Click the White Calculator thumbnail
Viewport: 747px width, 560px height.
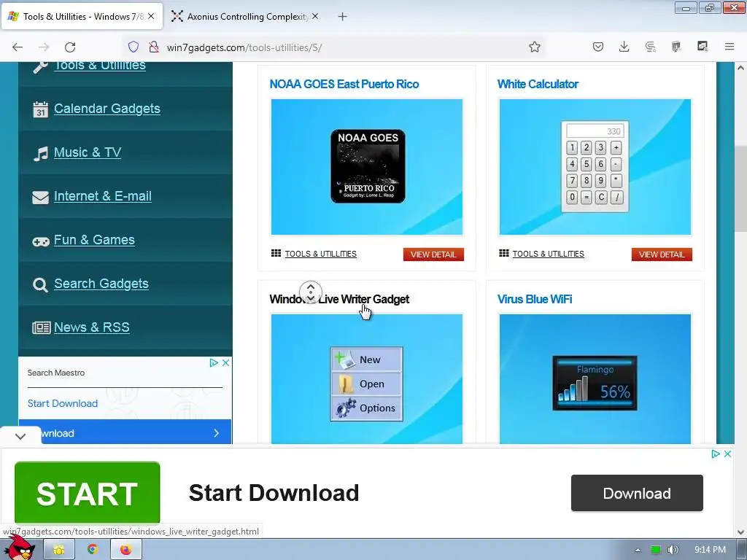pos(595,167)
